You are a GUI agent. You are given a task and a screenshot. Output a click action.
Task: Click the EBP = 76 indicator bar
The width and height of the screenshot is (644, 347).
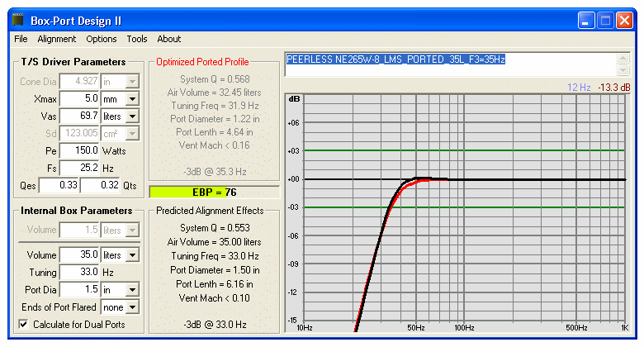pos(214,192)
